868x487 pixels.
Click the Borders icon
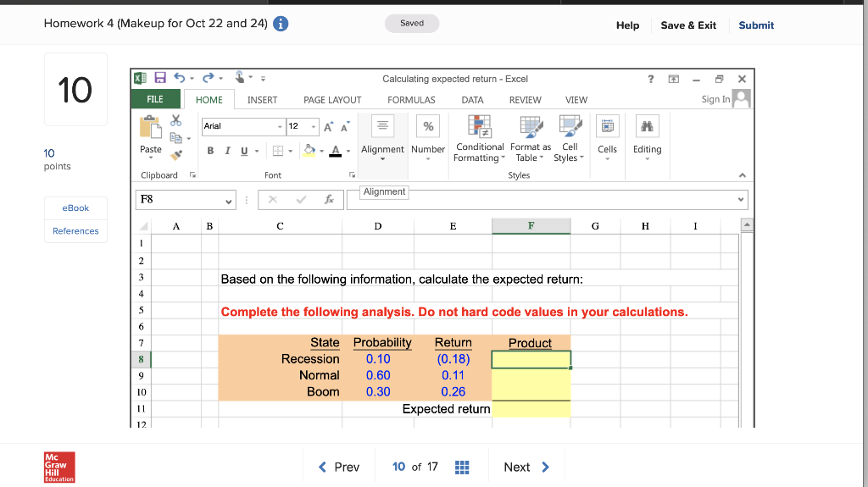point(278,151)
